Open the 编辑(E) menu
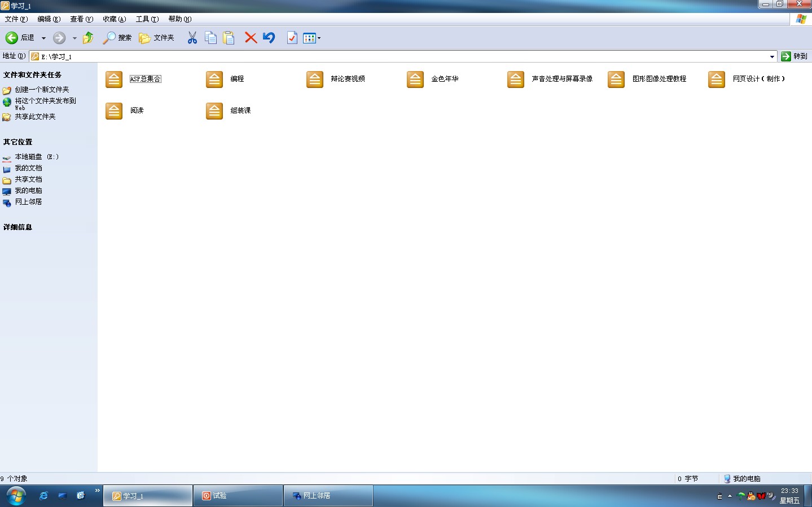Screen dimensions: 812x507 click(49, 19)
